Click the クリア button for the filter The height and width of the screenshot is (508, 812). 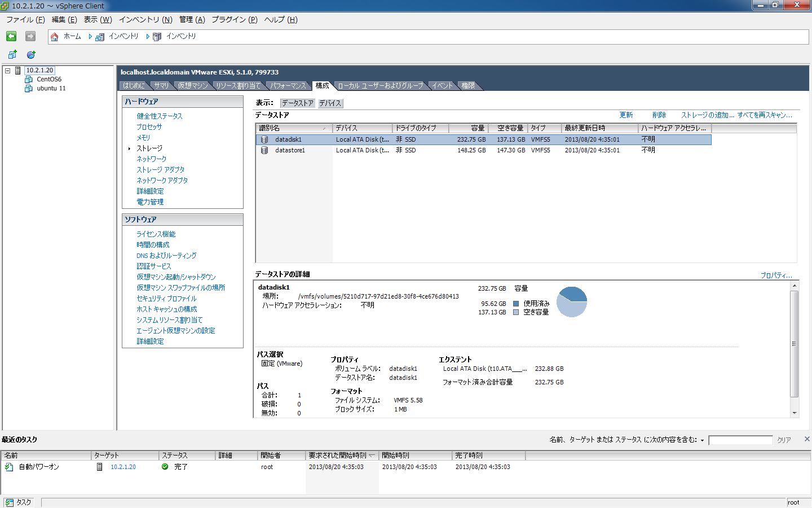pyautogui.click(x=784, y=440)
